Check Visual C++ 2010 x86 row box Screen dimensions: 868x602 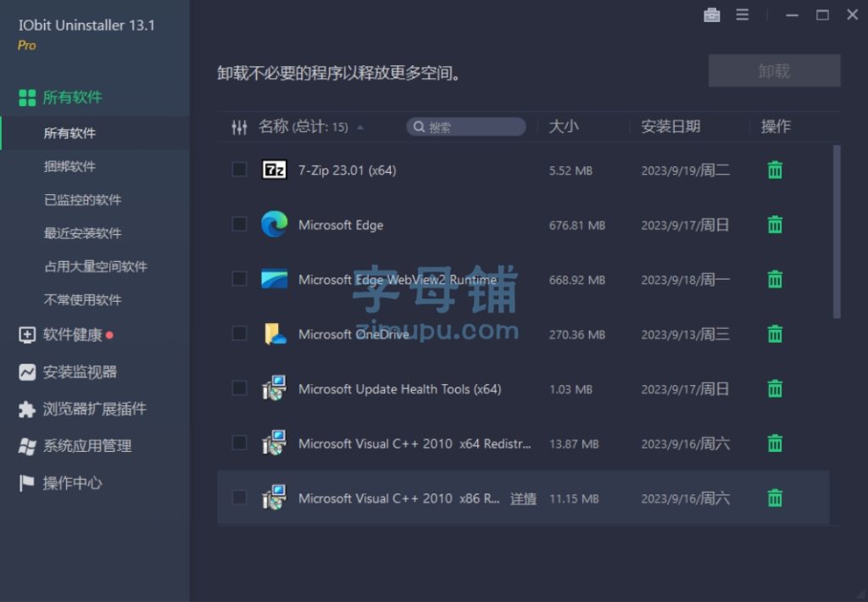click(x=239, y=497)
